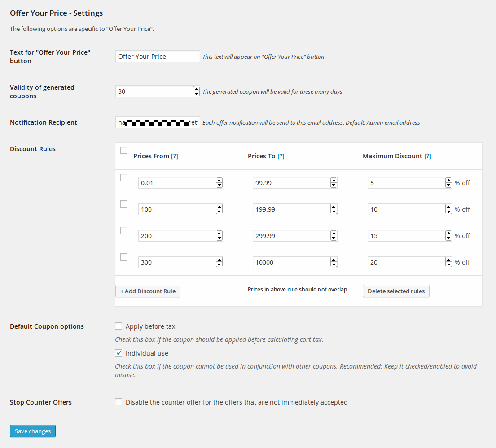Screen dimensions: 496x448
Task: Click the "Offer Your Price - Settings" heading
Action: click(x=56, y=13)
